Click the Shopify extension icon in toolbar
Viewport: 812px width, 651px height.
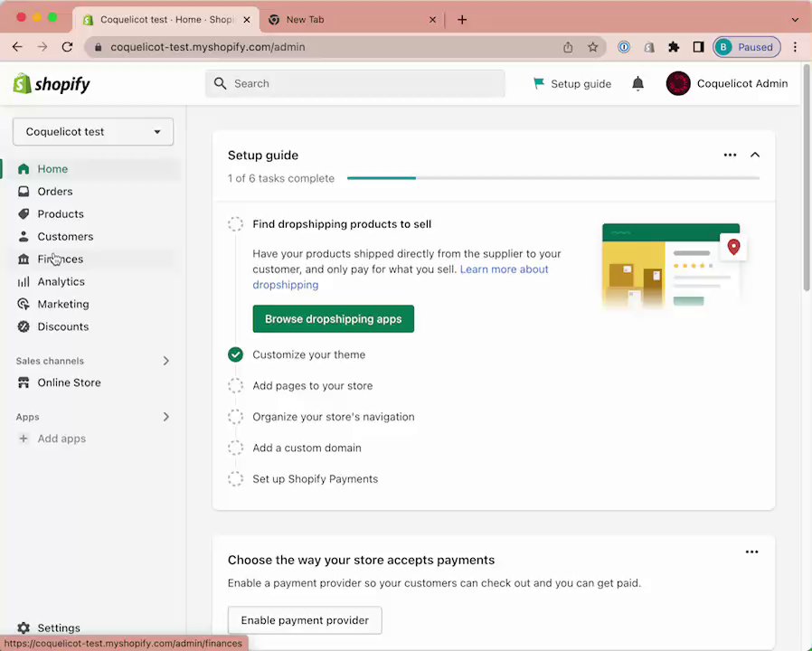tap(649, 47)
